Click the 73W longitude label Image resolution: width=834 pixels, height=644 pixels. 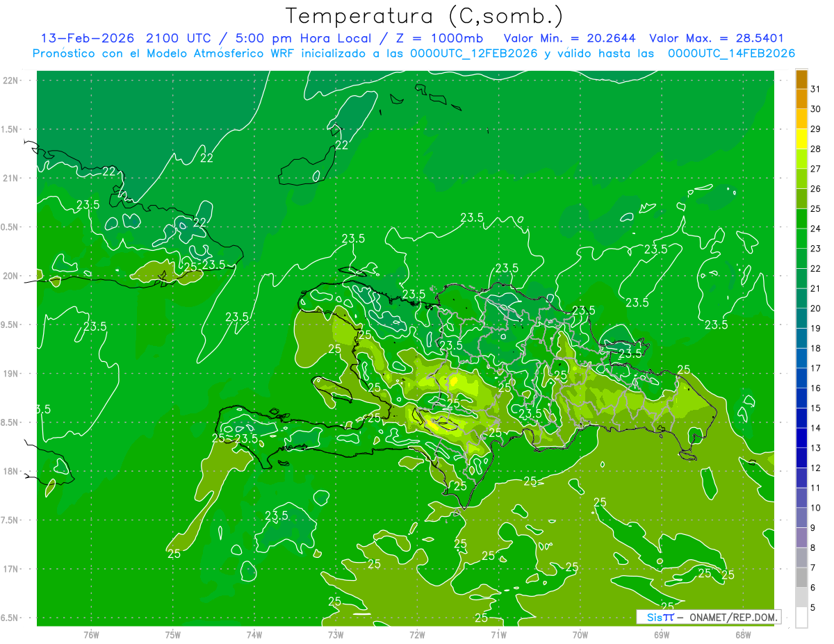click(336, 635)
